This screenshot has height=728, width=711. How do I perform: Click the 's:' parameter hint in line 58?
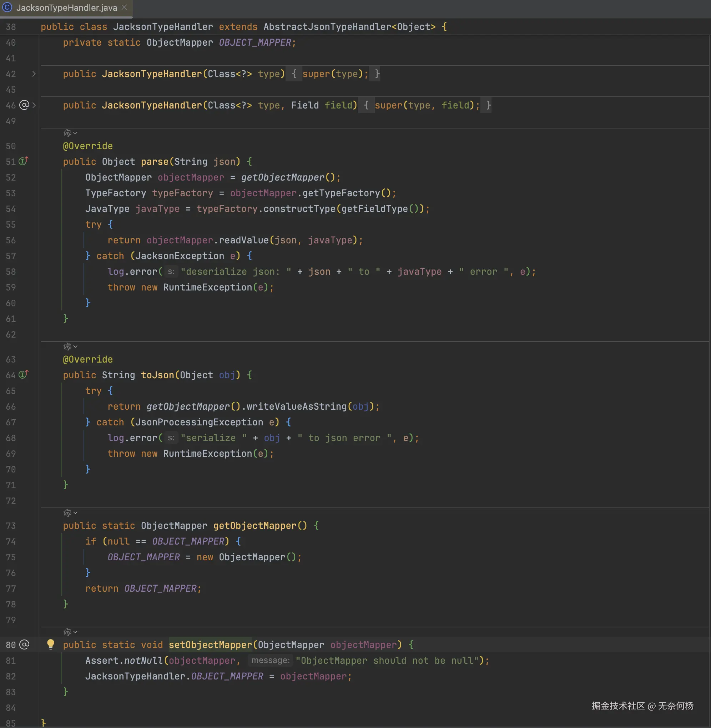click(171, 272)
